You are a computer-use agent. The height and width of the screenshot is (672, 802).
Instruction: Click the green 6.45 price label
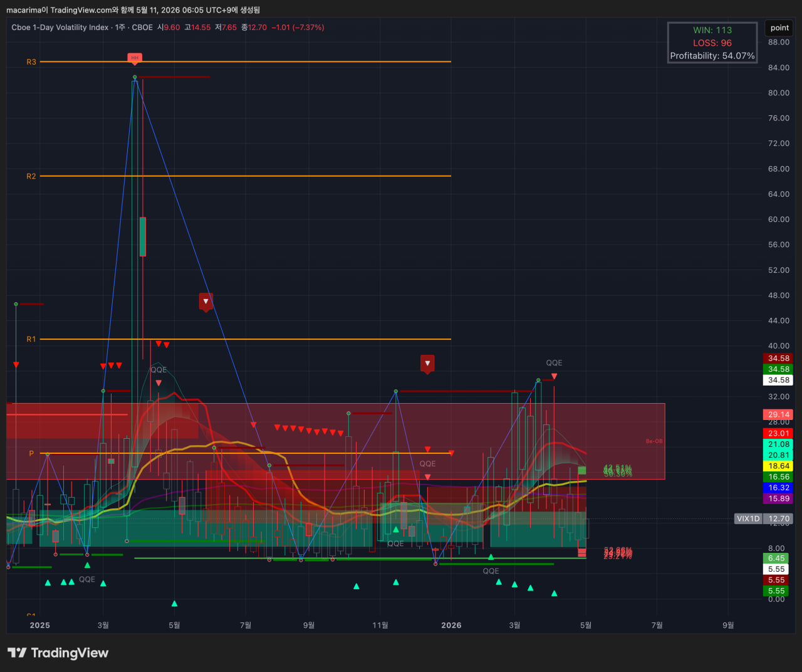(x=776, y=559)
